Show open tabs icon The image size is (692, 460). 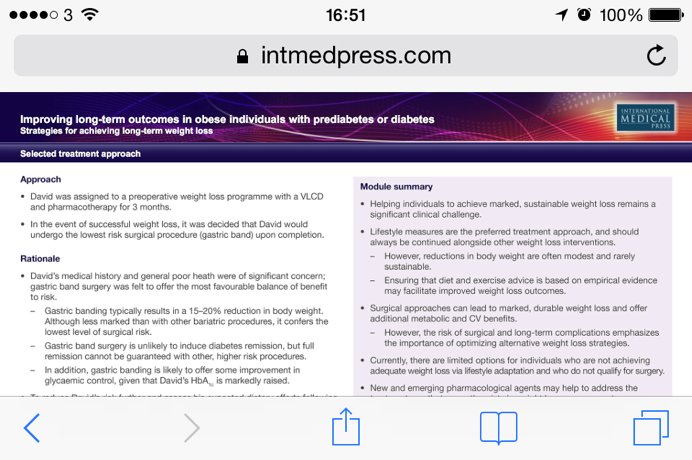point(651,428)
